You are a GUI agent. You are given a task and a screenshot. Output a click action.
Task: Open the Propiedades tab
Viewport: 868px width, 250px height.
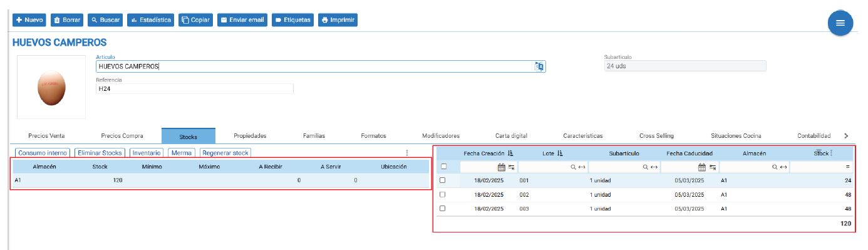250,136
